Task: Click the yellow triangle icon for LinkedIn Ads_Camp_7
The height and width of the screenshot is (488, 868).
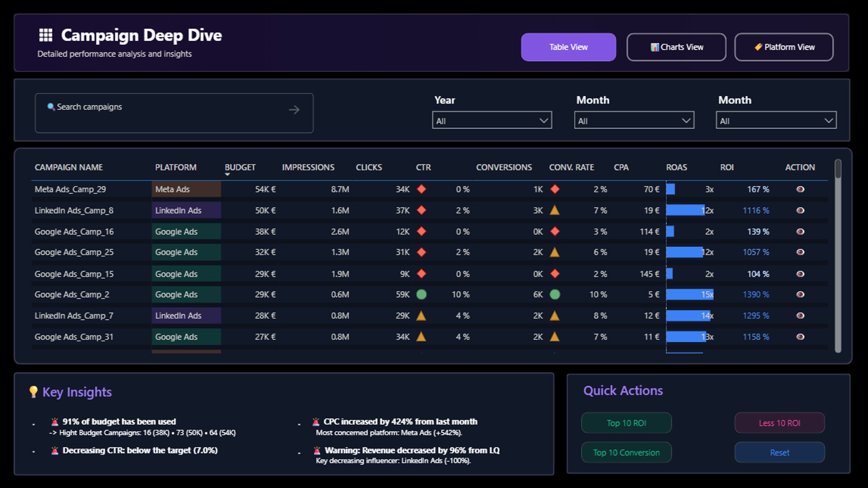Action: pos(422,315)
